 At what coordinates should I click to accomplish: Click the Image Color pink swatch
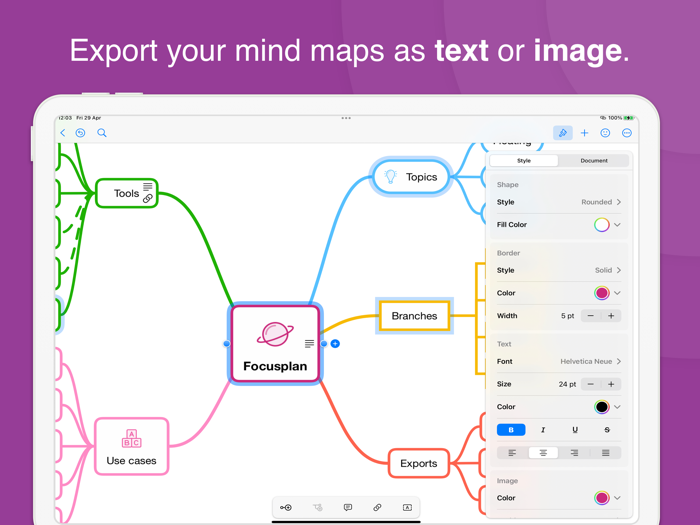(602, 498)
